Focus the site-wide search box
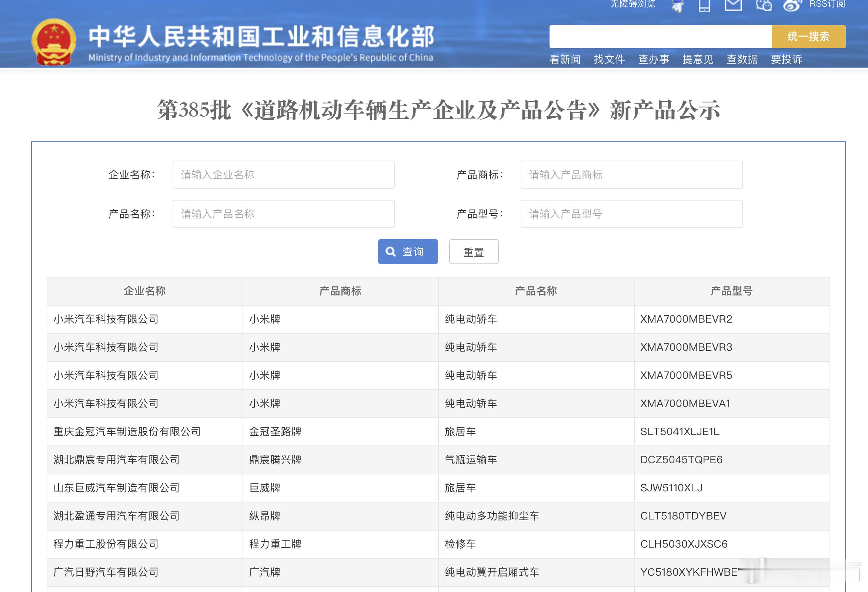Viewport: 868px width, 592px height. coord(660,36)
